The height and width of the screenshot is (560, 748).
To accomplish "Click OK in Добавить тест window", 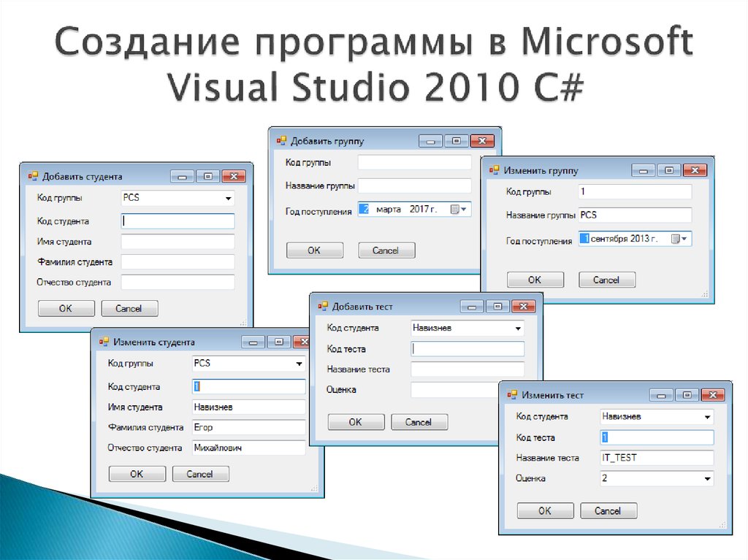I will coord(356,422).
